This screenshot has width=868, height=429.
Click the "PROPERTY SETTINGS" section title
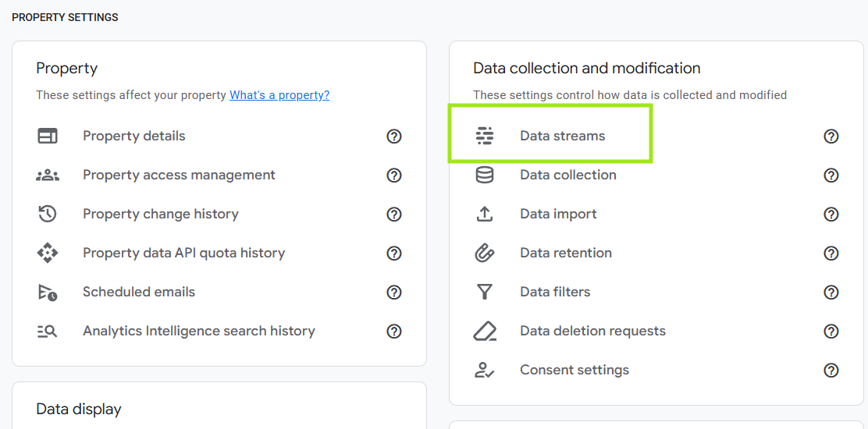pyautogui.click(x=65, y=18)
